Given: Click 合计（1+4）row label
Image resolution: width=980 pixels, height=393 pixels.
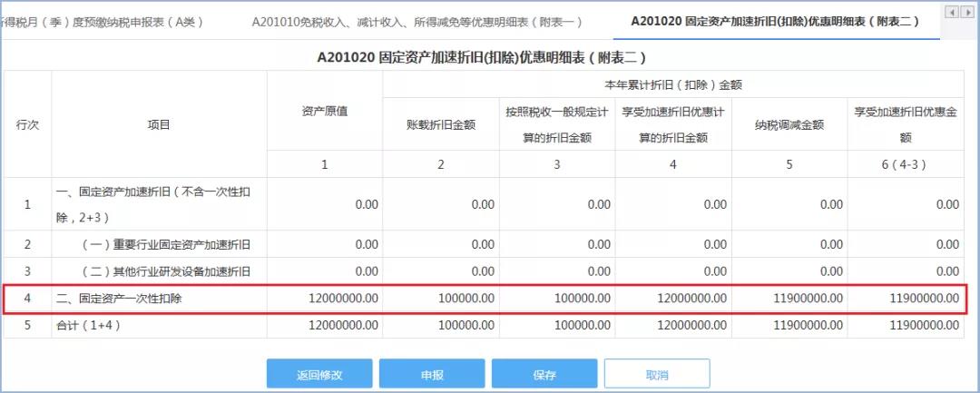Looking at the screenshot, I should 89,325.
